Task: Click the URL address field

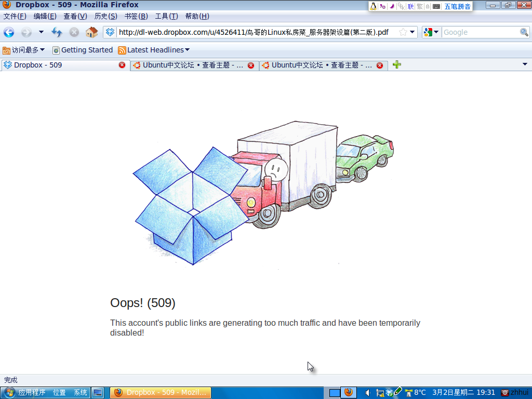Action: pos(254,32)
